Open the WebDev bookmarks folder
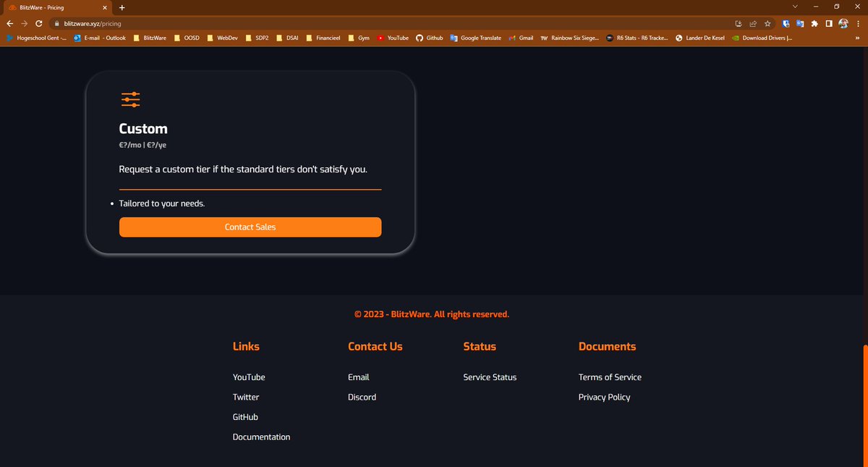Image resolution: width=868 pixels, height=467 pixels. [x=222, y=38]
